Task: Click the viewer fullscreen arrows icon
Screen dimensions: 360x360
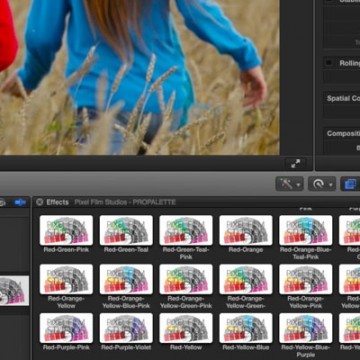Action: point(295,163)
